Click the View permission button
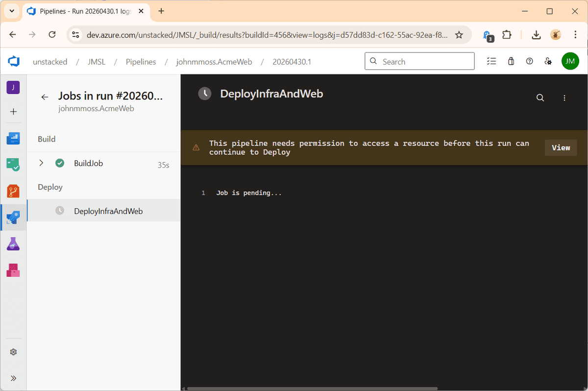Image resolution: width=588 pixels, height=391 pixels. point(561,147)
